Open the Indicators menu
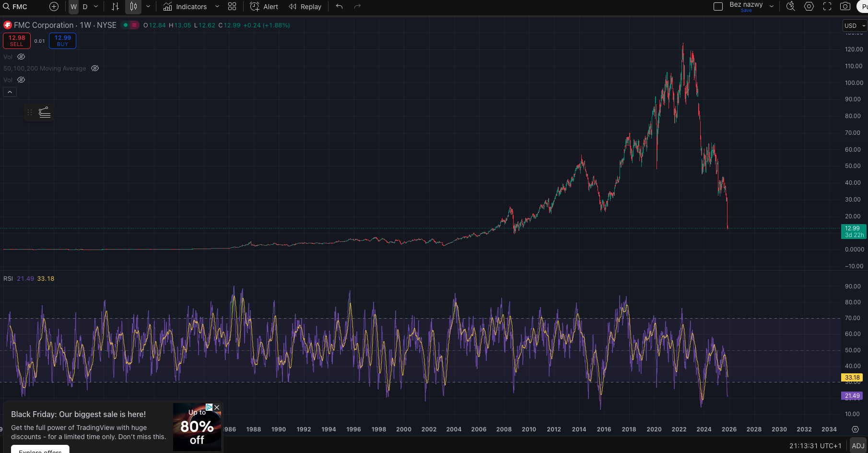868x453 pixels. (x=185, y=7)
